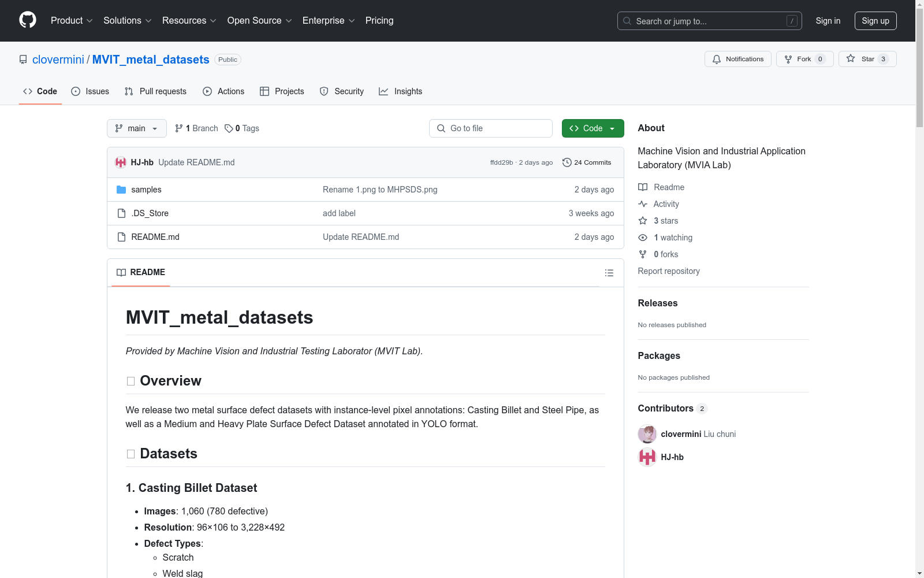Switch to the Projects tab
Viewport: 924px width, 578px height.
click(282, 91)
